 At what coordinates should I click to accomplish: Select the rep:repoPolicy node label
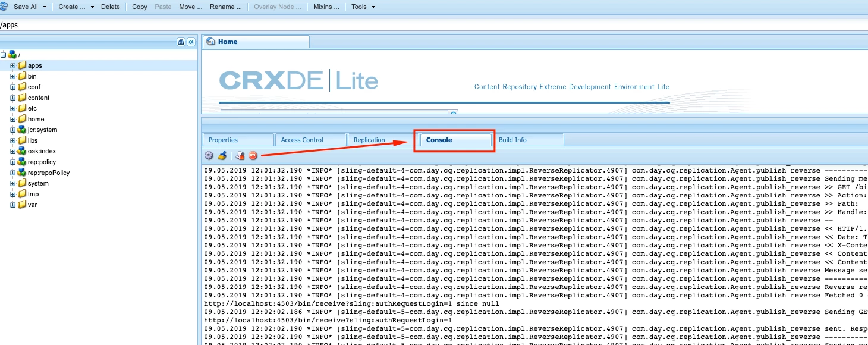49,172
